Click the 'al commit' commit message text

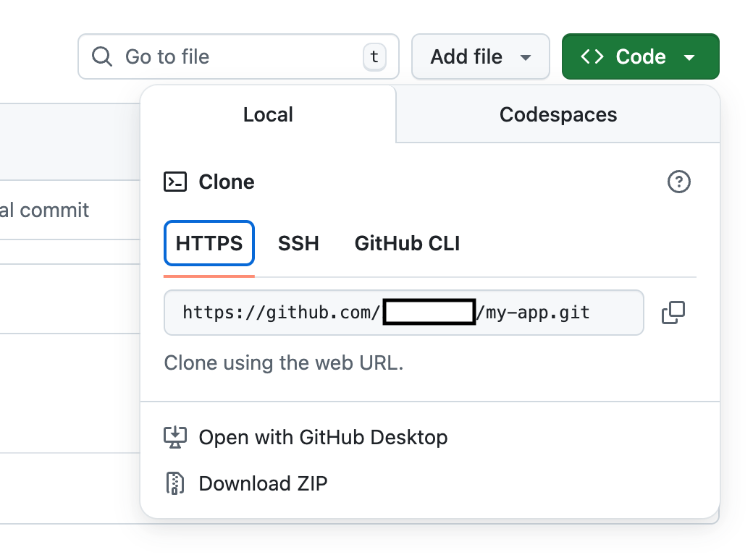pyautogui.click(x=44, y=210)
